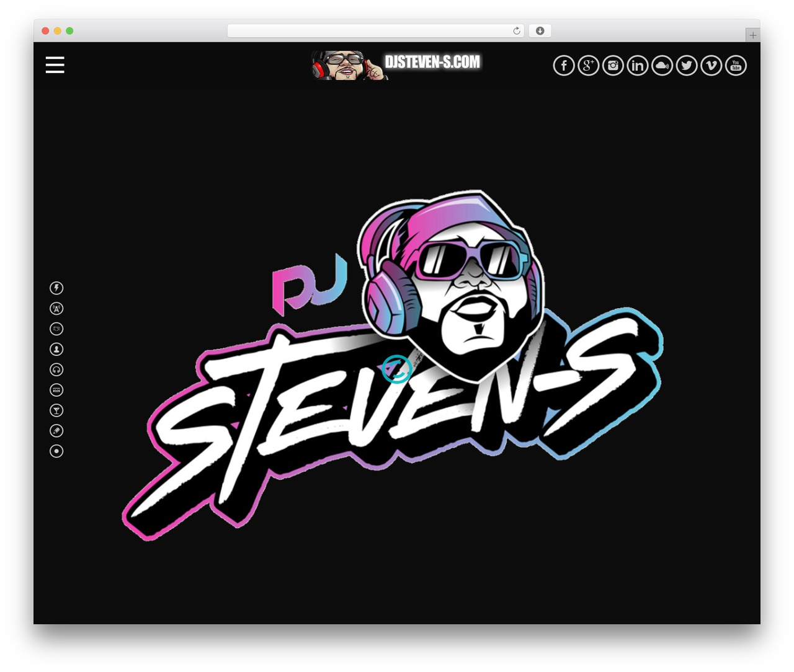Jump to the person profile section
The width and height of the screenshot is (794, 672).
coord(56,349)
